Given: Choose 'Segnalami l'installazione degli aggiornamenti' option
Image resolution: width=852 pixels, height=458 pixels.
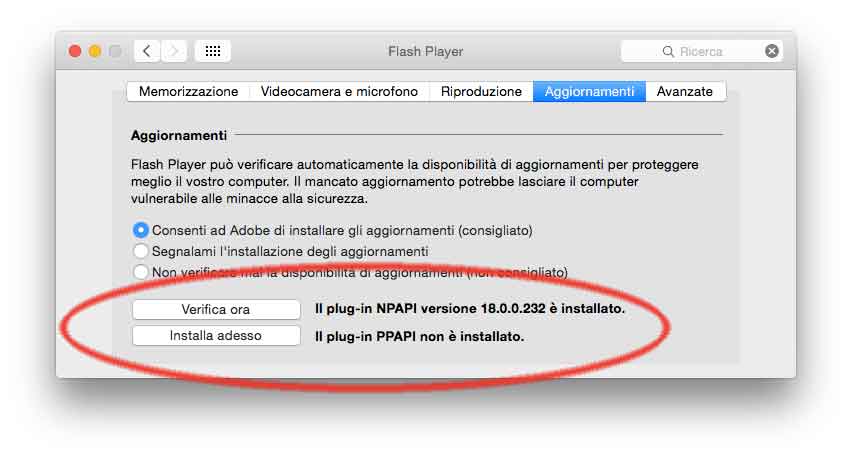Looking at the screenshot, I should click(x=141, y=251).
